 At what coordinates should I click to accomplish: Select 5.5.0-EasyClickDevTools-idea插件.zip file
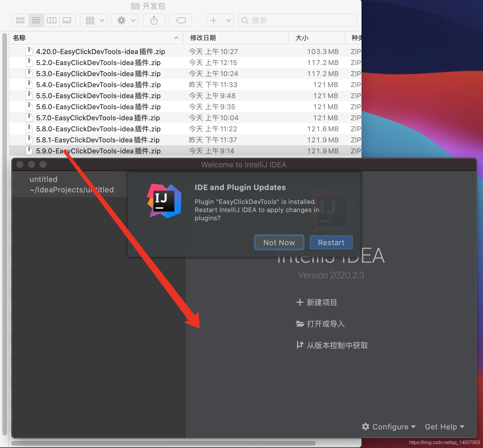click(98, 96)
